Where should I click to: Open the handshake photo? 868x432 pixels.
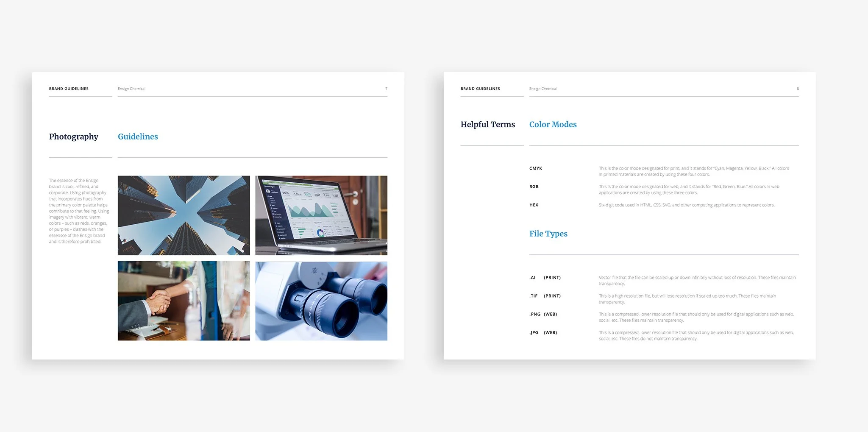click(184, 301)
